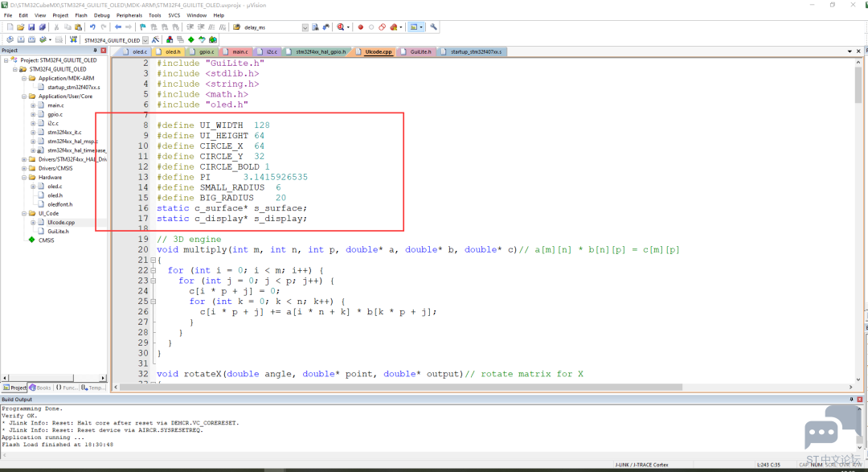The width and height of the screenshot is (868, 472).
Task: Open Configuration with the wrench icon
Action: coord(433,27)
